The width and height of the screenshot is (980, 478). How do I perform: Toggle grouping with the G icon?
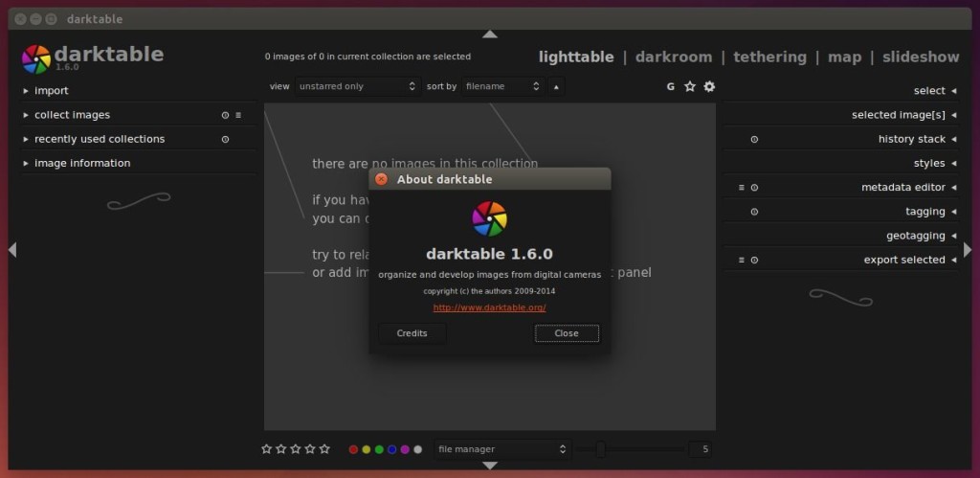(671, 86)
